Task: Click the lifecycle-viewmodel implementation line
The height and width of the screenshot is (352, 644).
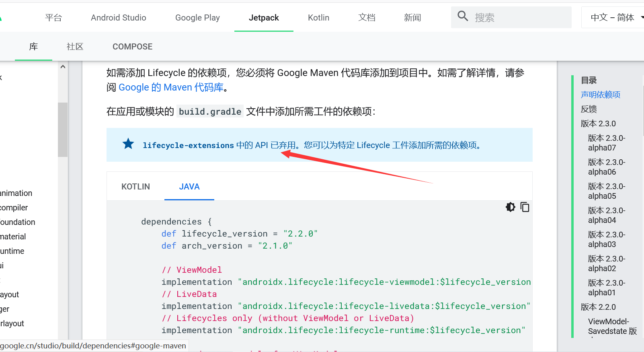Action: (x=346, y=282)
